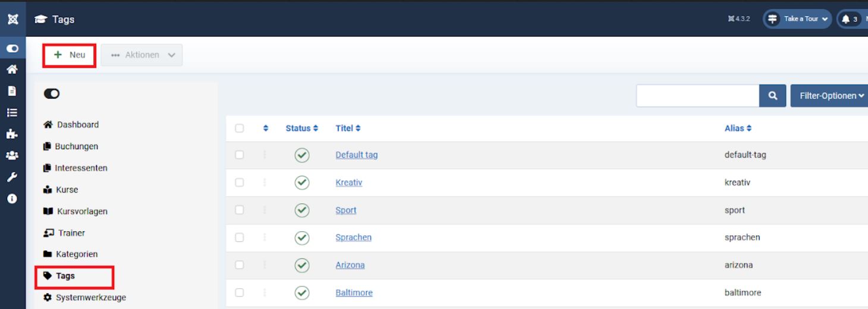Expand the Aktionen dropdown
Image resolution: width=868 pixels, height=309 pixels.
click(x=142, y=55)
